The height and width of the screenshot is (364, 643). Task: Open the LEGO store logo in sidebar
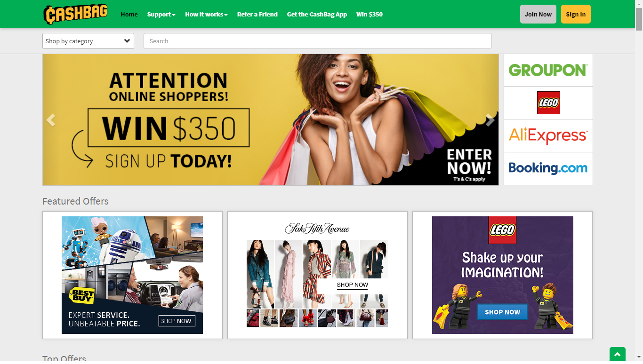548,103
